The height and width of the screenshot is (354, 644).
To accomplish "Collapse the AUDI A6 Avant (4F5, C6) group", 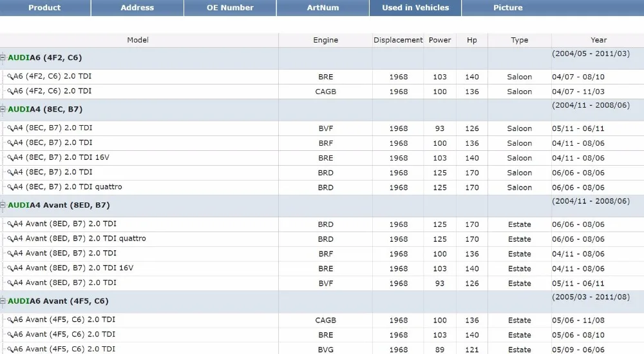I will coord(3,301).
